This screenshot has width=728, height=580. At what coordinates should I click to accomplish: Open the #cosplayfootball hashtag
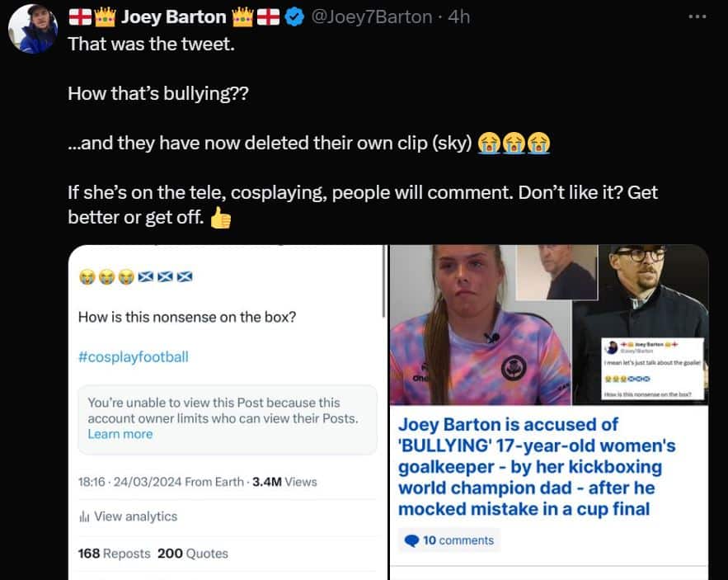[134, 357]
